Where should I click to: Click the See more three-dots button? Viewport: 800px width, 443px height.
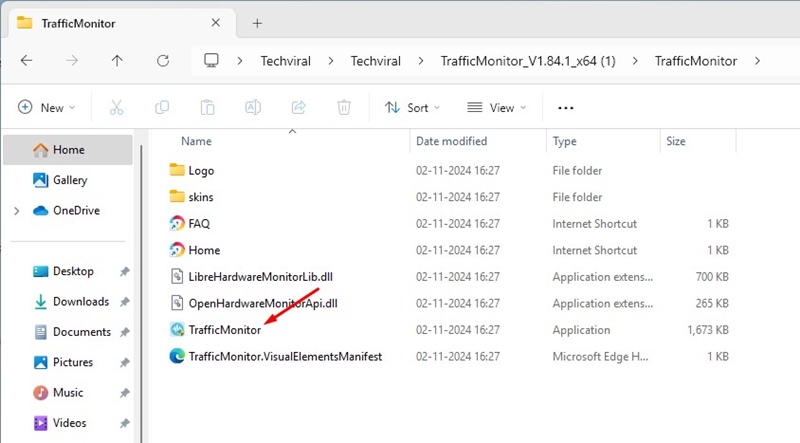pos(566,108)
